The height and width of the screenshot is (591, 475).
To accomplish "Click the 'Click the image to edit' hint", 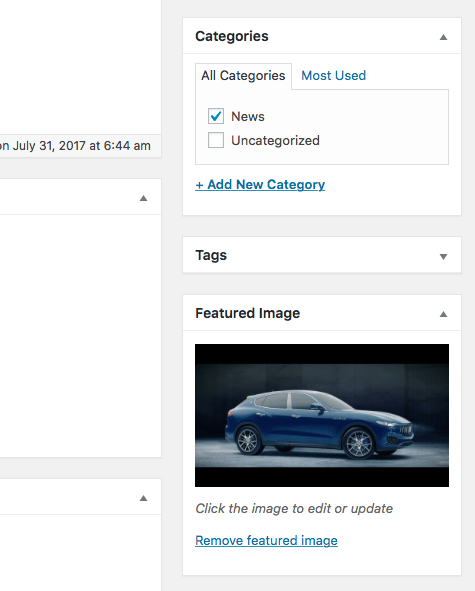I will tap(294, 508).
